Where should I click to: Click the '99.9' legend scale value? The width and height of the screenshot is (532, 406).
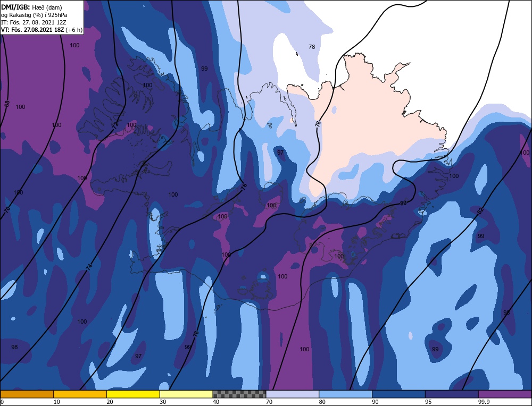click(x=484, y=402)
